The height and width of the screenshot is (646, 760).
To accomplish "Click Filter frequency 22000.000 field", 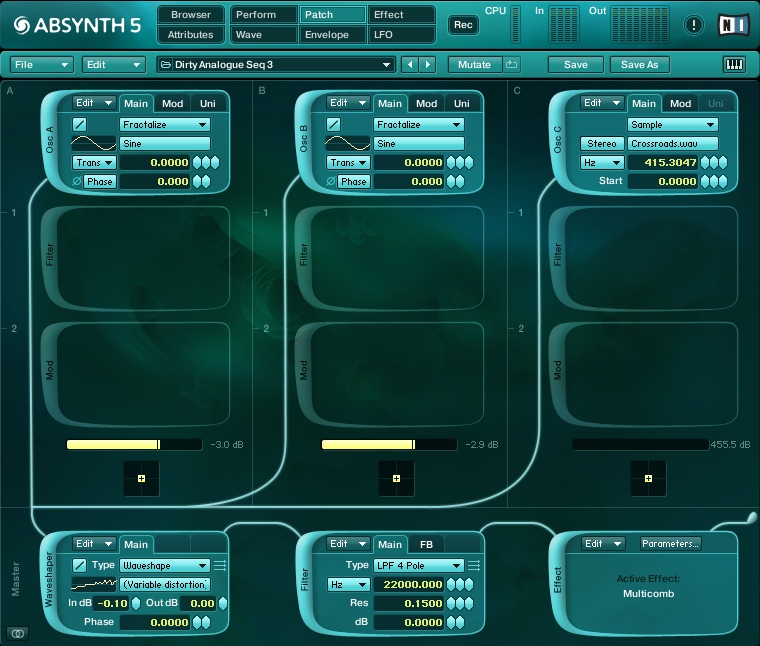I will pyautogui.click(x=409, y=584).
